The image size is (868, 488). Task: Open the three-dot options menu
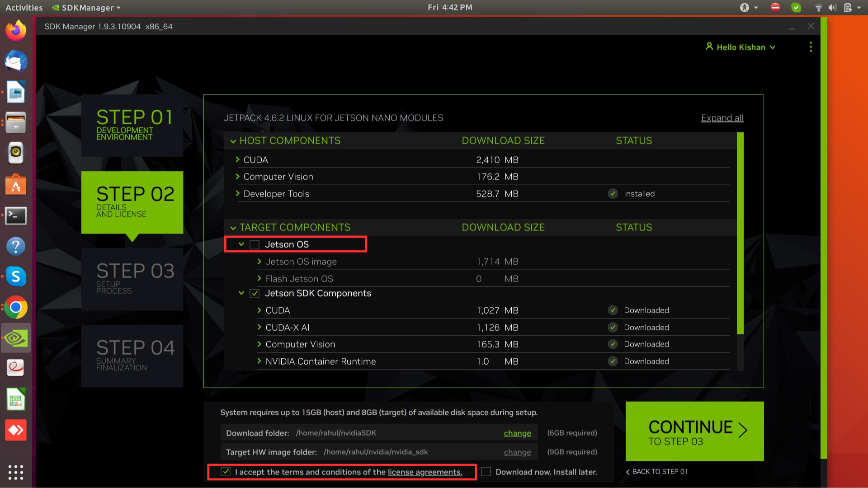pos(811,47)
